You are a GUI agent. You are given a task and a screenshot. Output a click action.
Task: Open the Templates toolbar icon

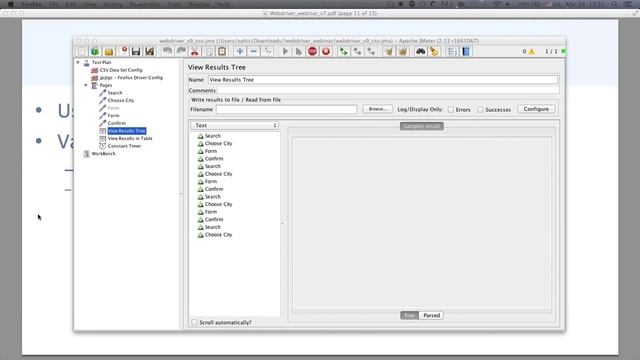point(95,51)
